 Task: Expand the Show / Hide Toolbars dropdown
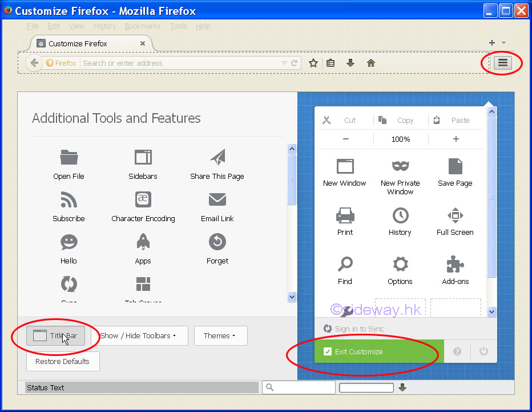[x=139, y=336]
